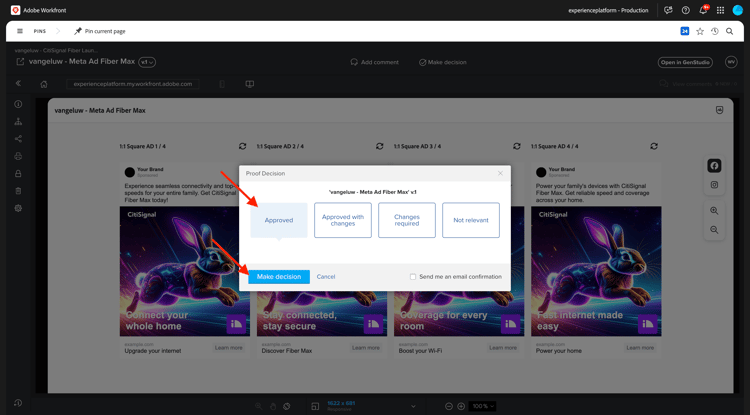This screenshot has width=750, height=415.
Task: Increase zoom with plus circle button
Action: pyautogui.click(x=461, y=406)
